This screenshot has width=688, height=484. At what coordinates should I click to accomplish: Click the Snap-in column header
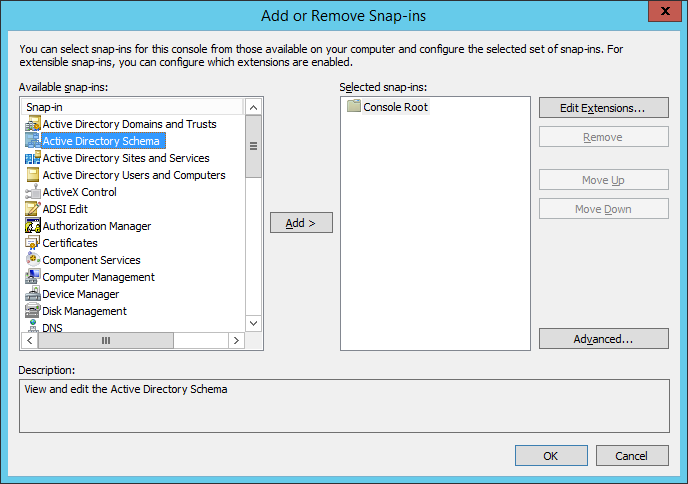pyautogui.click(x=133, y=107)
